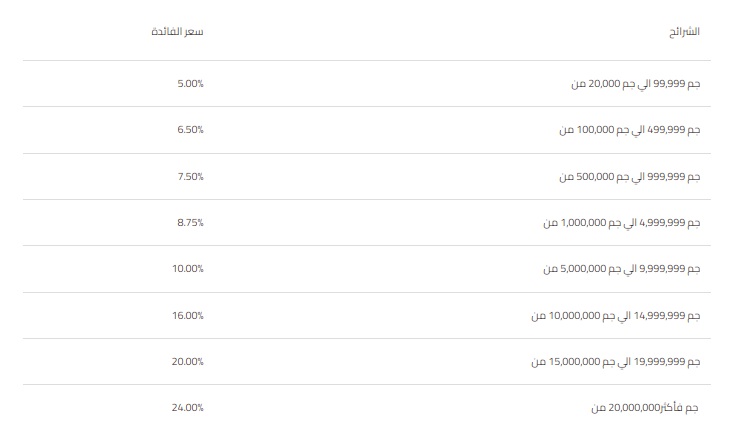Select the 5,000,000 to 9,999,999 tier row
The height and width of the screenshot is (430, 738).
pyautogui.click(x=367, y=269)
